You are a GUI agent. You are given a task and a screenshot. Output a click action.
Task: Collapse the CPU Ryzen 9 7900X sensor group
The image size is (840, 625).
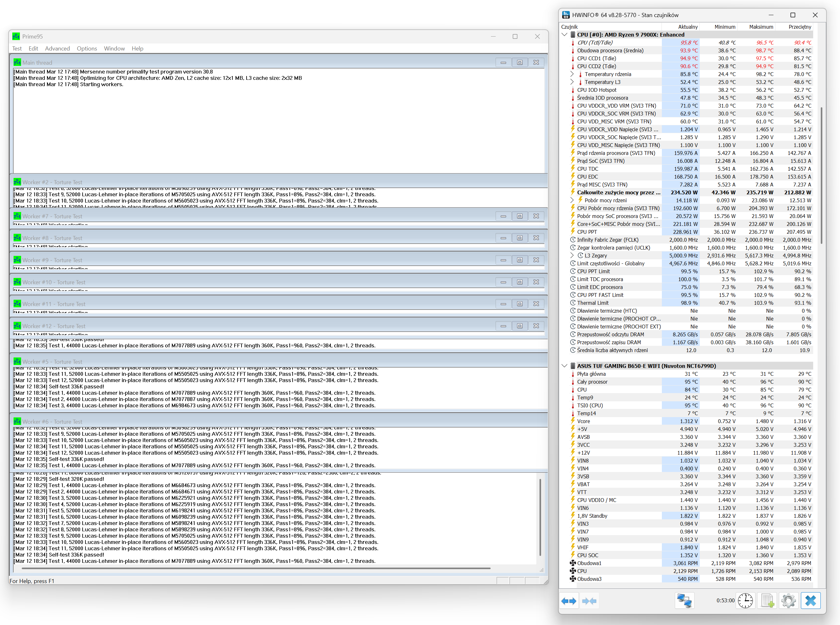[564, 34]
